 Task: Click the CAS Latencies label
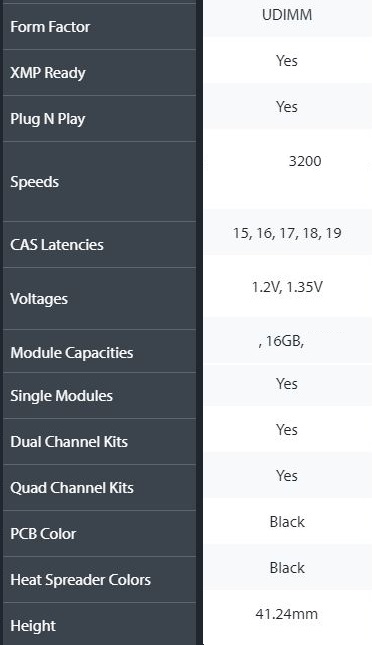[x=57, y=245]
